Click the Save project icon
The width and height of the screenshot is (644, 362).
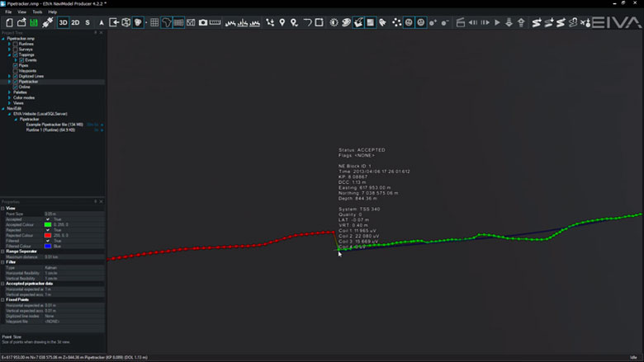pyautogui.click(x=32, y=22)
